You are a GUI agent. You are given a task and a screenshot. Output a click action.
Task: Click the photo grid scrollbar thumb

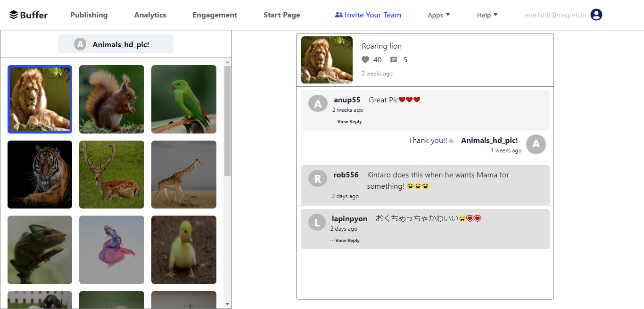click(227, 121)
